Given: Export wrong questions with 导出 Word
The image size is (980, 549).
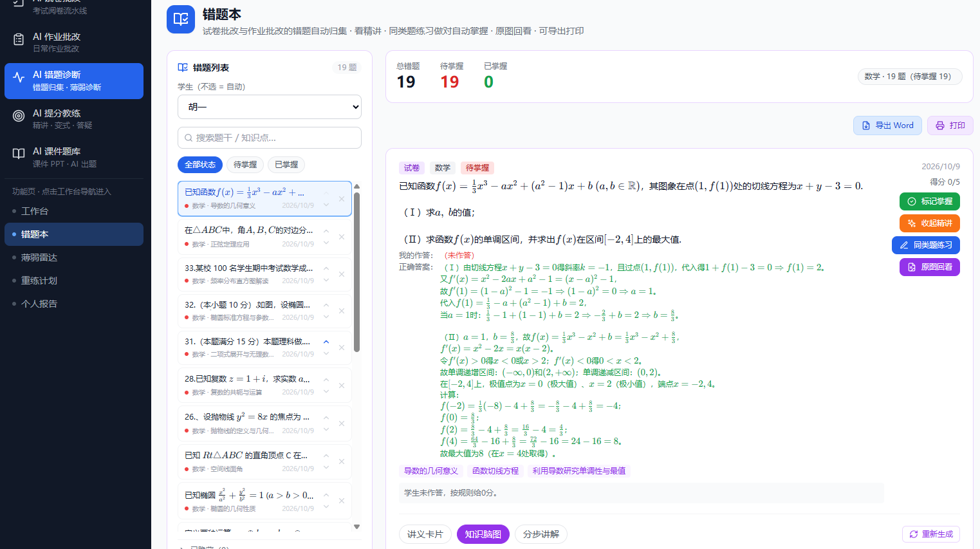Looking at the screenshot, I should point(887,126).
